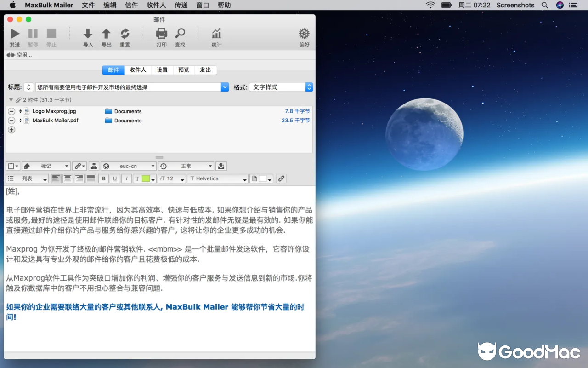Click the add attachment plus button
The width and height of the screenshot is (588, 368).
11,130
